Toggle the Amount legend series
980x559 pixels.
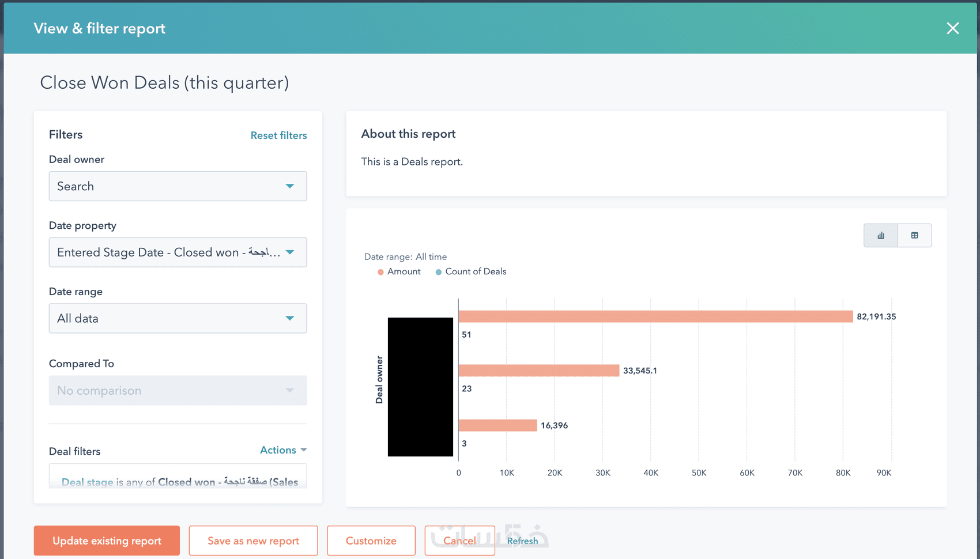(x=399, y=271)
